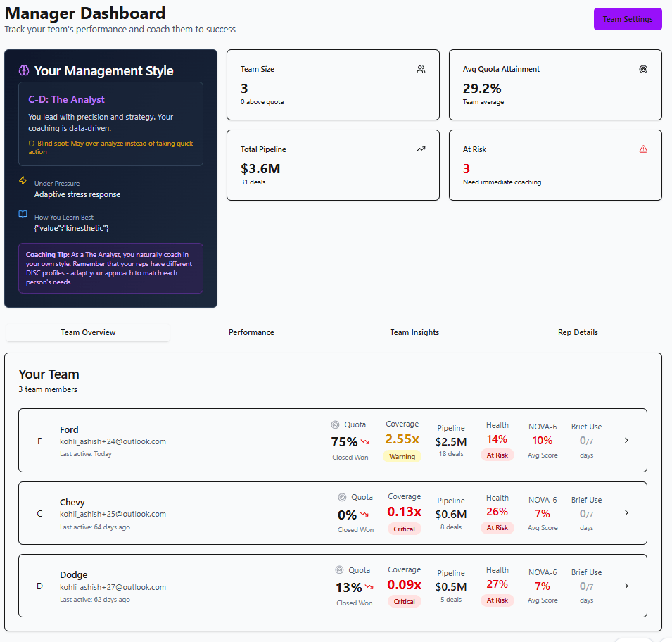Click the C-D: The Analyst heading
This screenshot has width=672, height=642.
[x=66, y=99]
